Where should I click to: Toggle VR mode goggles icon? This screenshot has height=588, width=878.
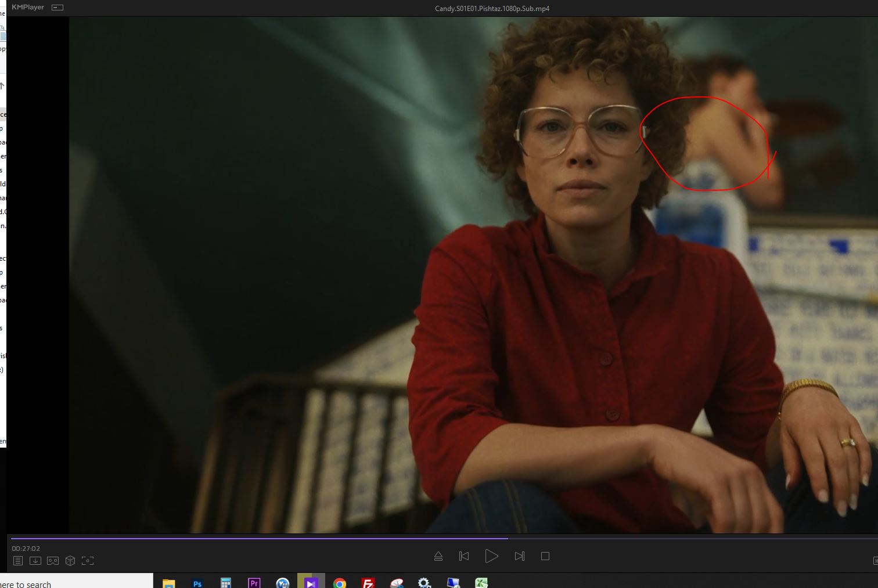tap(53, 561)
